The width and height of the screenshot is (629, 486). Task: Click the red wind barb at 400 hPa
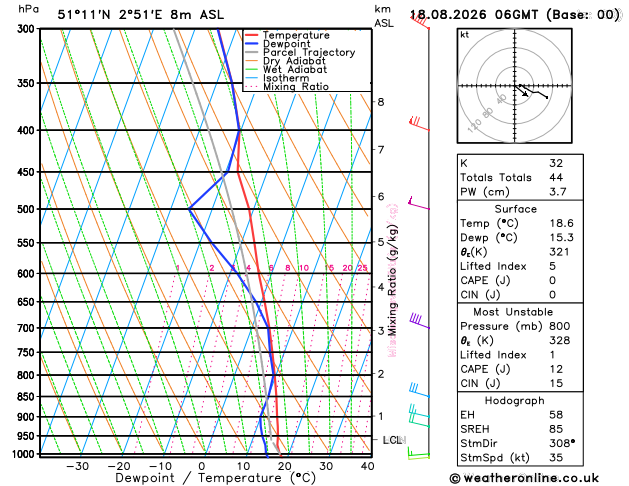[x=420, y=124]
